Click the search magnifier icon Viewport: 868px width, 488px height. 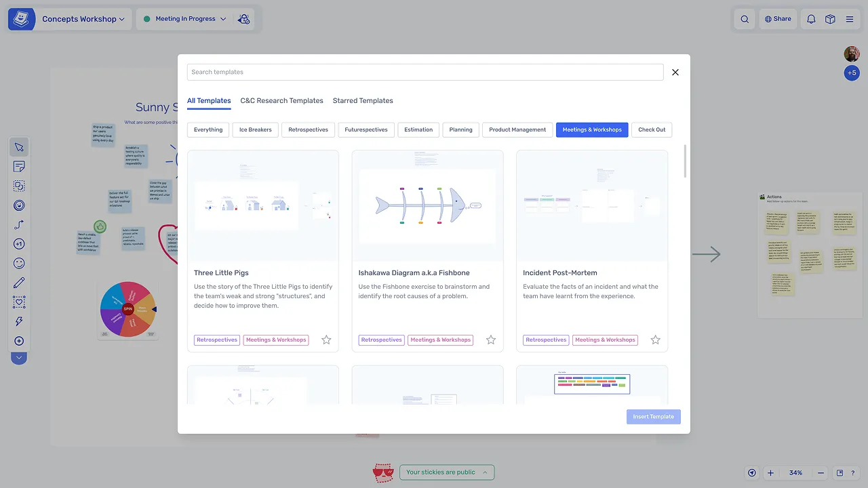click(x=745, y=19)
